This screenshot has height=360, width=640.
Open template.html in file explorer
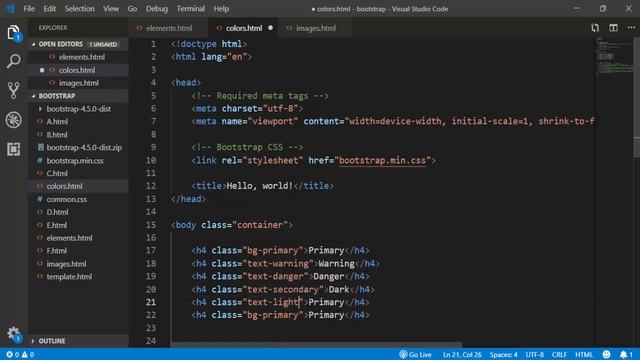[x=78, y=276]
